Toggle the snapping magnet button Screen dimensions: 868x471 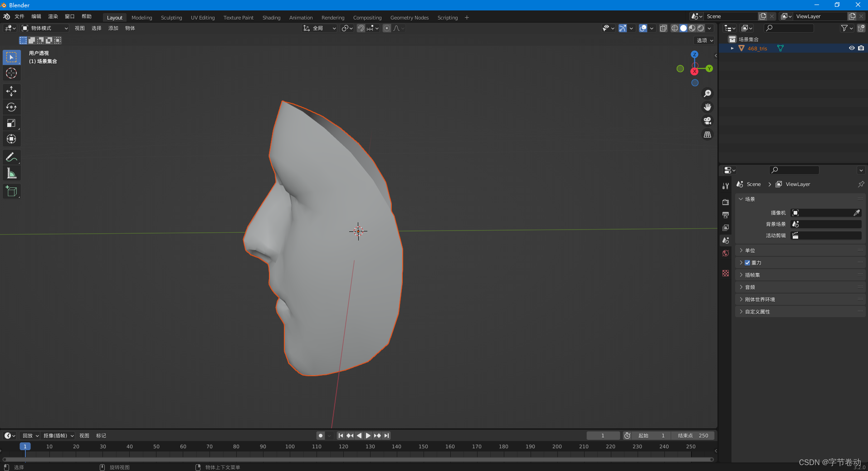[361, 28]
